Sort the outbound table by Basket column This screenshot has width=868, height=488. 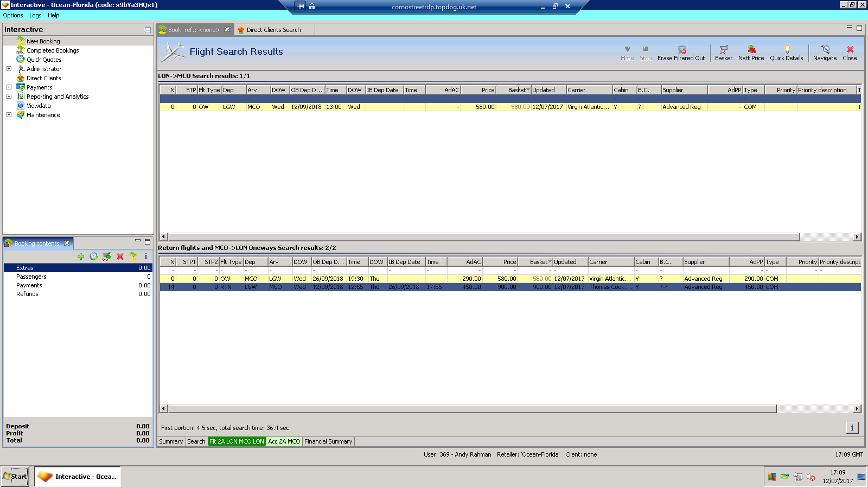pos(513,90)
